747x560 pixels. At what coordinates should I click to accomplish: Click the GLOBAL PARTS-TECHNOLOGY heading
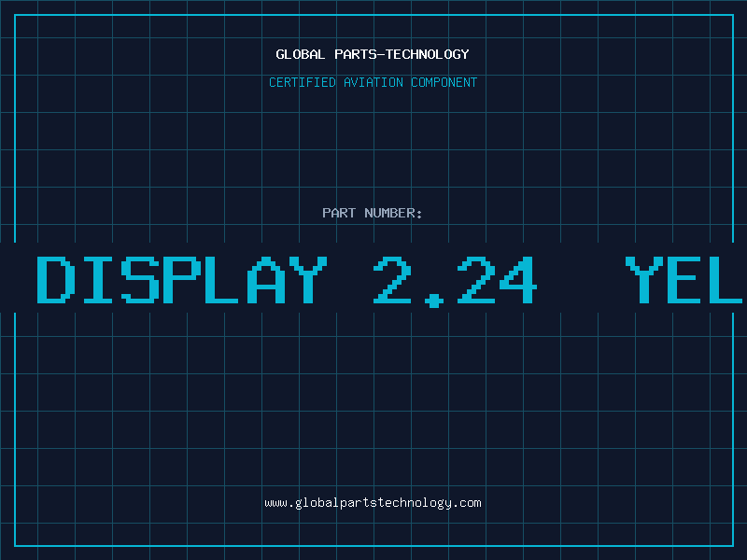(373, 54)
